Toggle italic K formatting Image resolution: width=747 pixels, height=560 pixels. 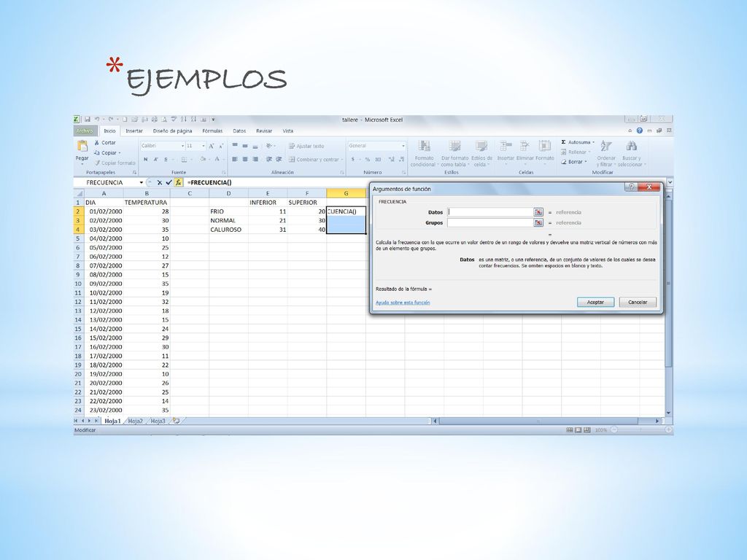[156, 160]
